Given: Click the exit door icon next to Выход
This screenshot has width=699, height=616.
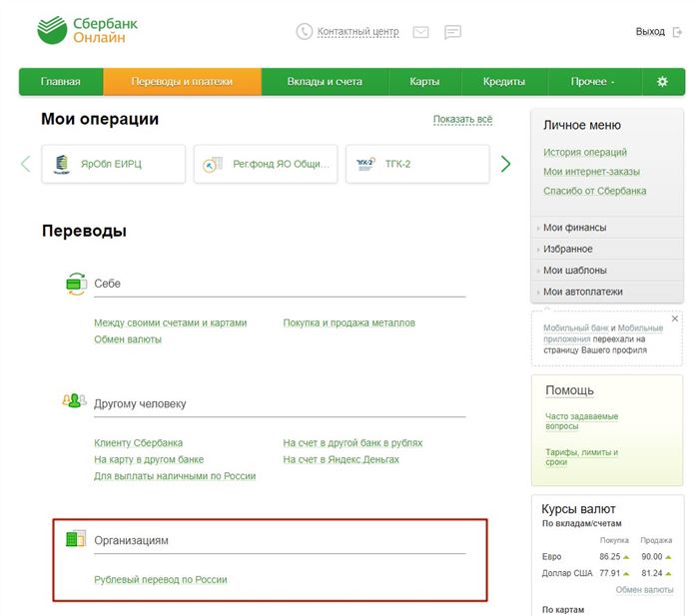Looking at the screenshot, I should coord(677,32).
